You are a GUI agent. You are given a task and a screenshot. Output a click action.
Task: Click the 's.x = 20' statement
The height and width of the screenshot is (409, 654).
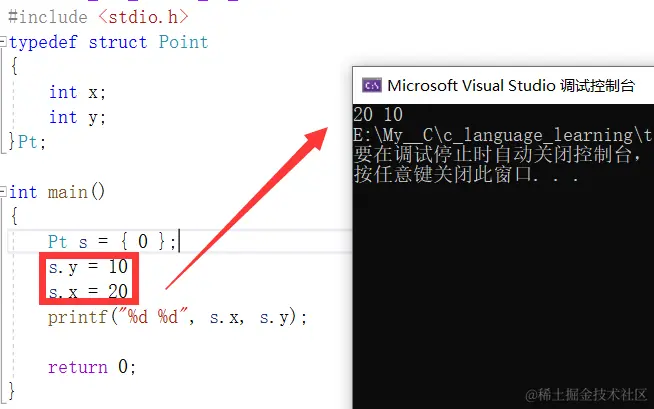(88, 291)
